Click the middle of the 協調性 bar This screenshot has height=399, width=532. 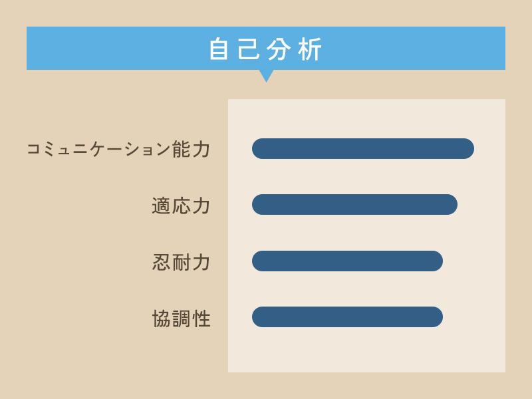[x=347, y=317]
